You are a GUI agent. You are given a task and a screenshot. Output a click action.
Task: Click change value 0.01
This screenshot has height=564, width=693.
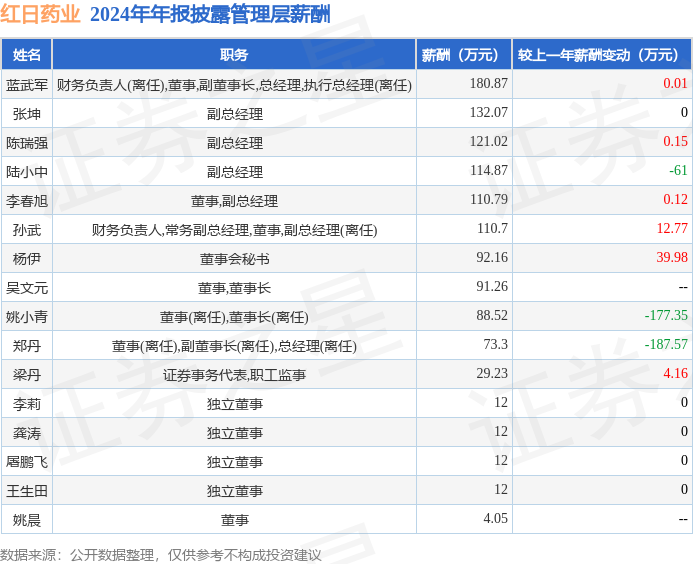pos(675,83)
